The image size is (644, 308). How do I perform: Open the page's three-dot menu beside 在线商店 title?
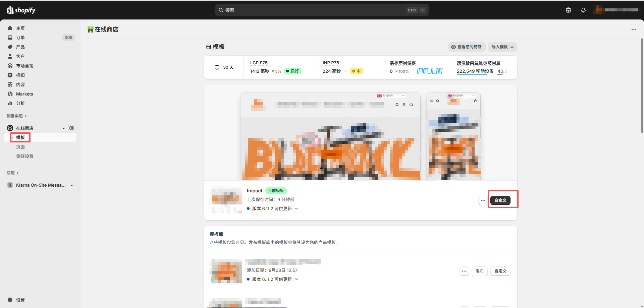(x=634, y=29)
